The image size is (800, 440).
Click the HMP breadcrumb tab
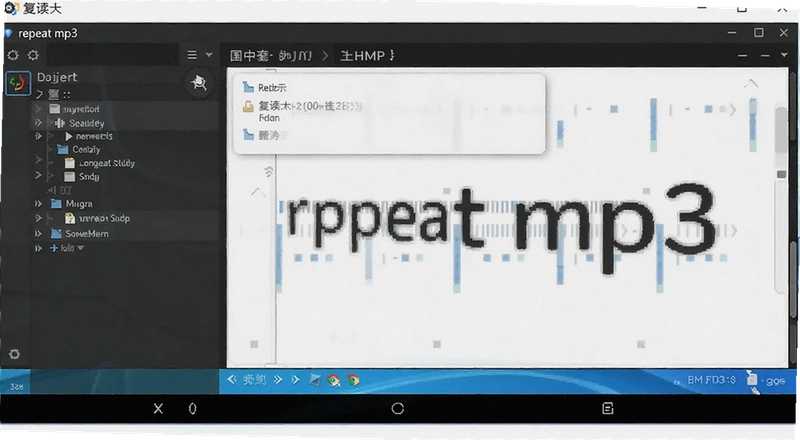[367, 55]
